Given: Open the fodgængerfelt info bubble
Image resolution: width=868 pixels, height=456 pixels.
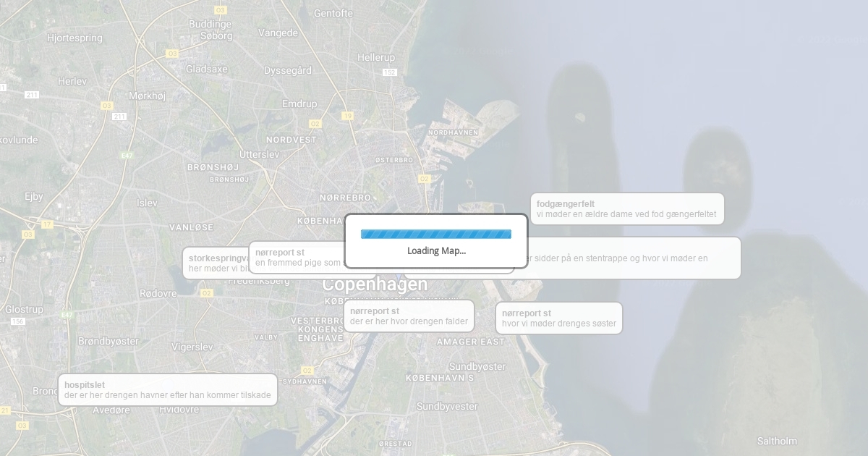Looking at the screenshot, I should 626,209.
